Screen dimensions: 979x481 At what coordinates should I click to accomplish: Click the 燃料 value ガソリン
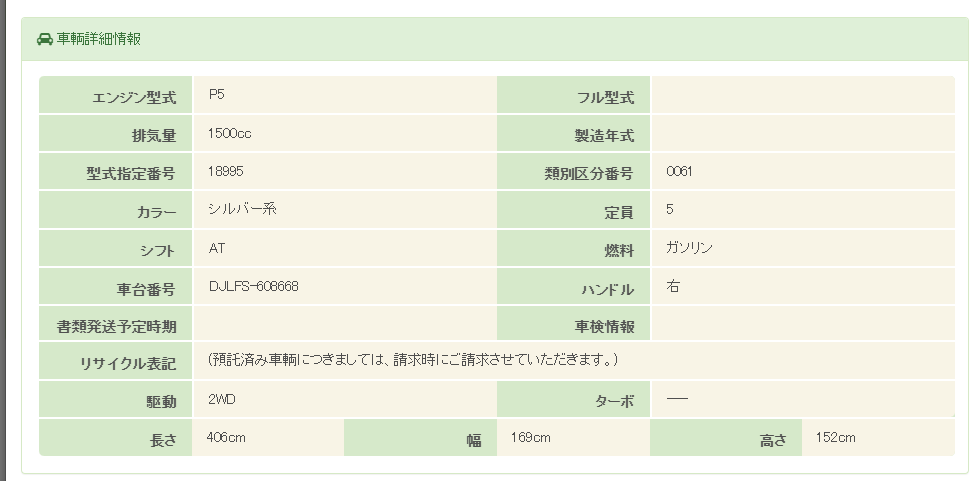(x=689, y=248)
